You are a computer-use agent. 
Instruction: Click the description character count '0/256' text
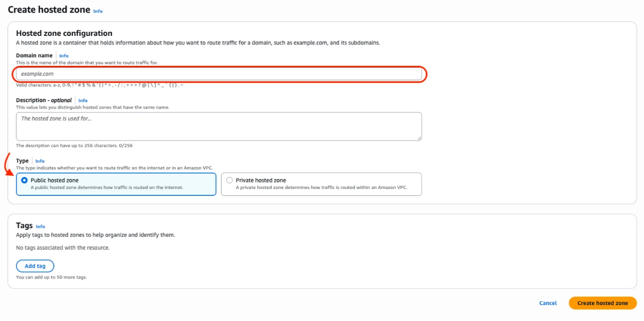pos(125,146)
